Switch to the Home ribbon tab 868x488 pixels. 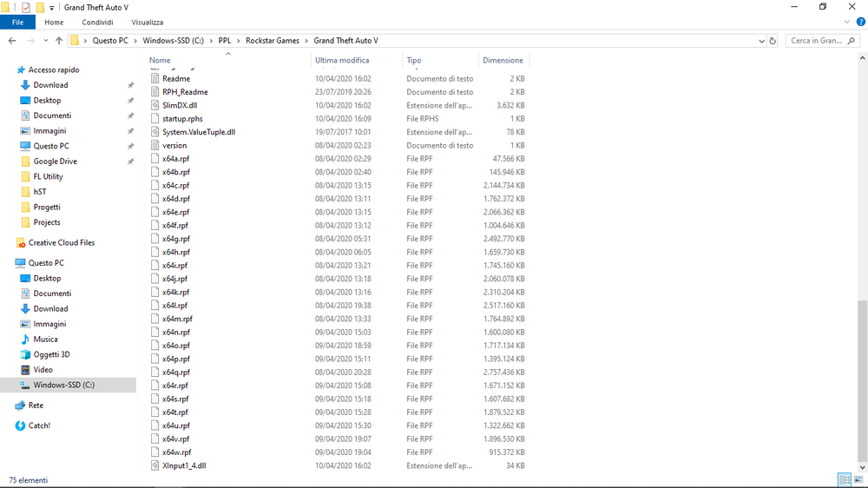(x=54, y=23)
